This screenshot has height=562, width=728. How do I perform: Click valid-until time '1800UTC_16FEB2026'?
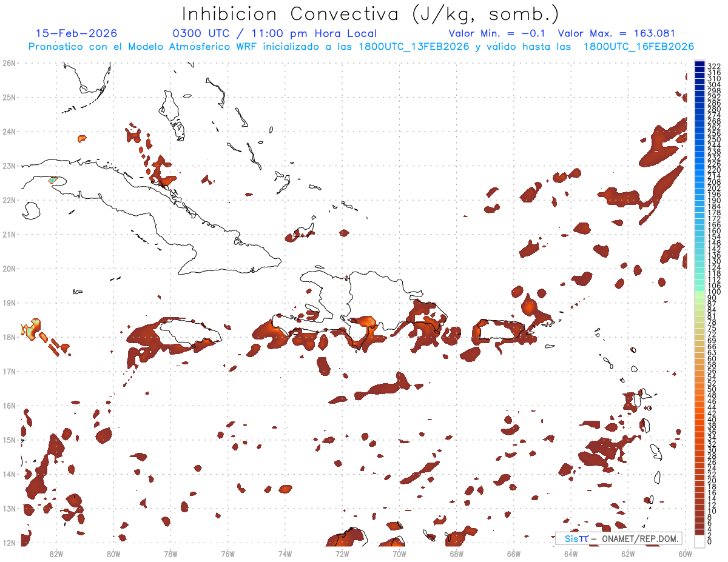click(639, 47)
